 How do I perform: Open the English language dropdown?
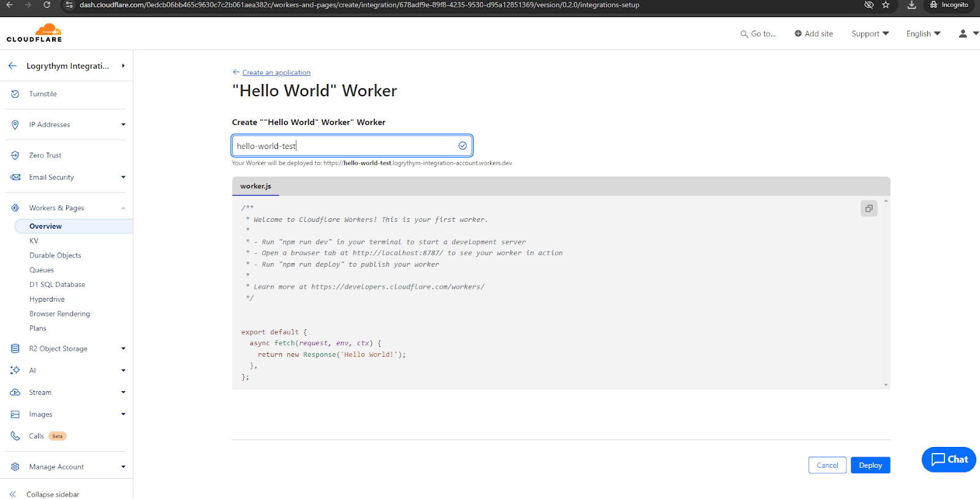923,34
